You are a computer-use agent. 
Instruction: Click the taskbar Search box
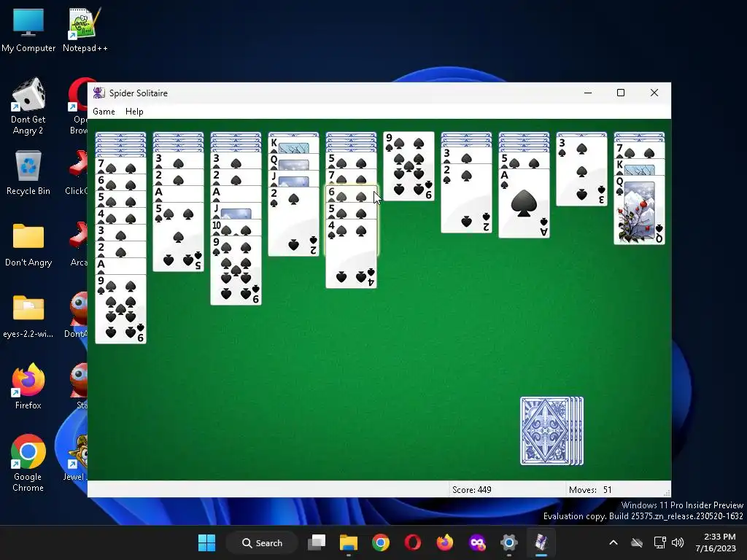tap(262, 542)
